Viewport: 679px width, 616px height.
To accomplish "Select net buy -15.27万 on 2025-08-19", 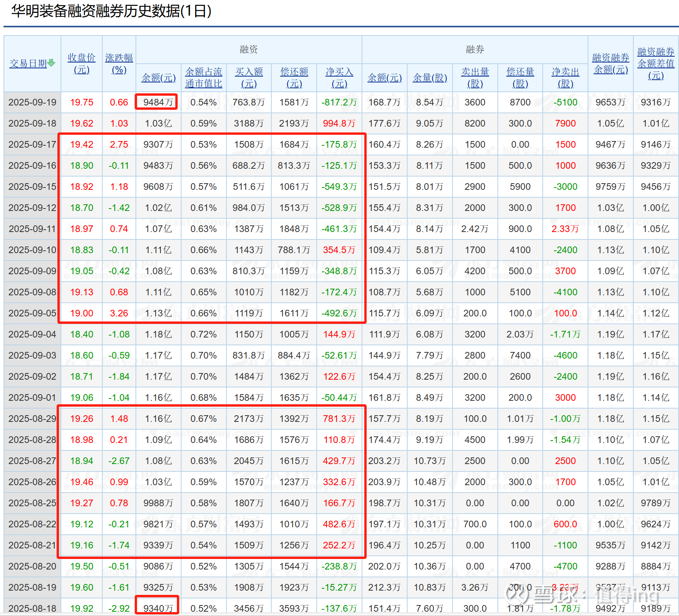I will 339,587.
